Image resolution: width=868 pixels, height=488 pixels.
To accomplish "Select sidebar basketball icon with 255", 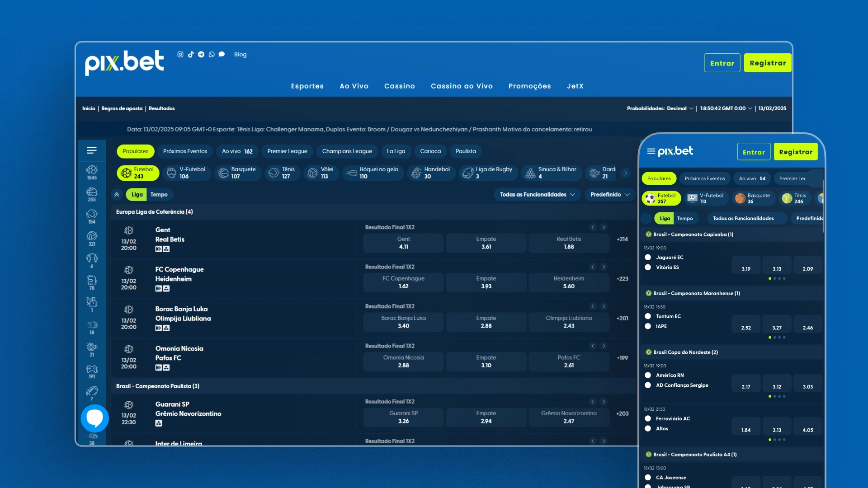I will [92, 195].
